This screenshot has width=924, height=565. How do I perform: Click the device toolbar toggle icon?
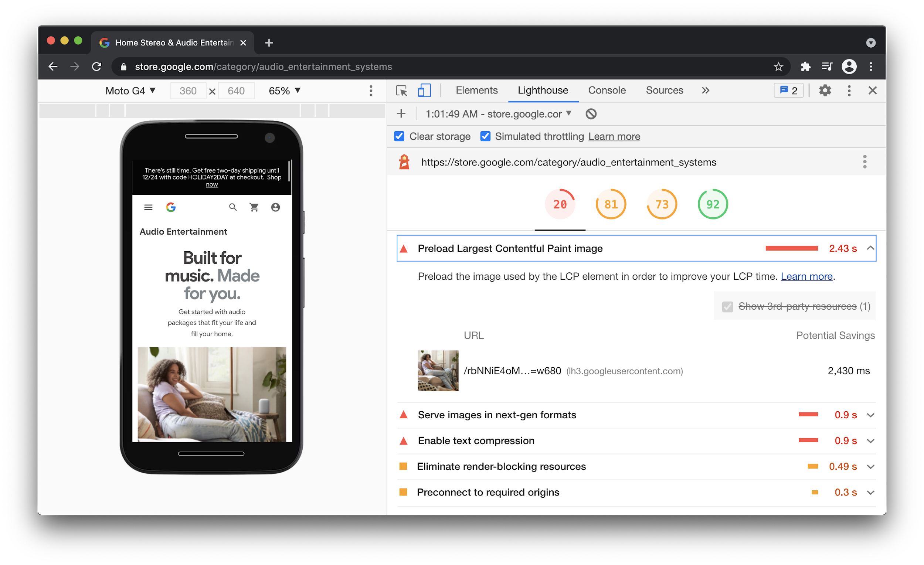click(424, 91)
